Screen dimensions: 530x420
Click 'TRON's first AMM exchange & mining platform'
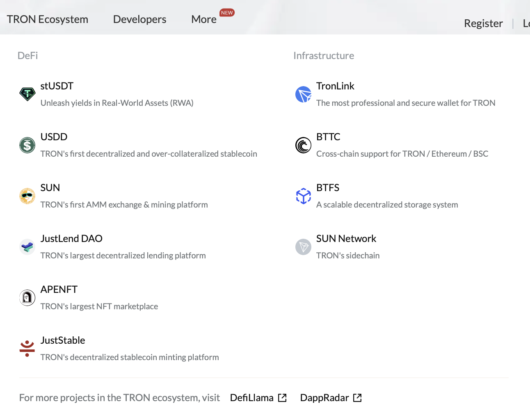pos(124,205)
